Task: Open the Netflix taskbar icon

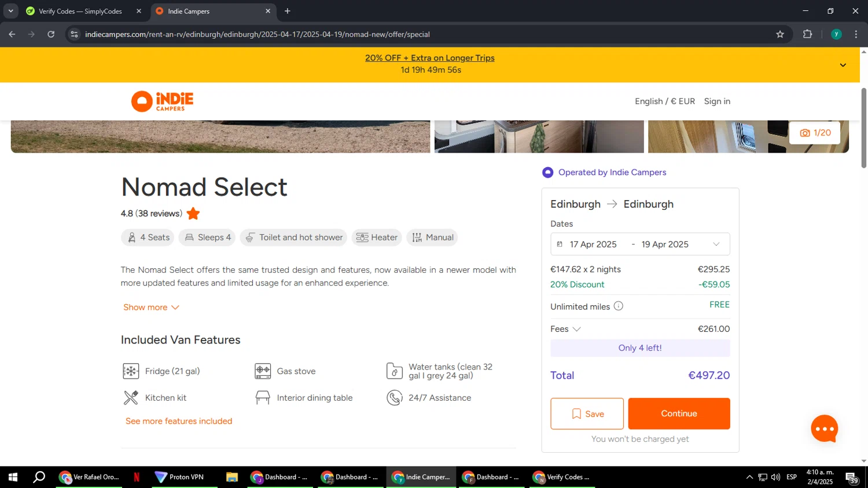Action: coord(137,477)
